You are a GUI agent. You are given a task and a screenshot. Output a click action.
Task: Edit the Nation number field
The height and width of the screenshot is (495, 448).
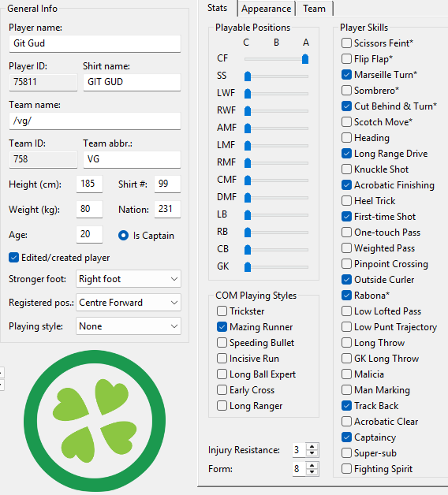click(x=167, y=210)
